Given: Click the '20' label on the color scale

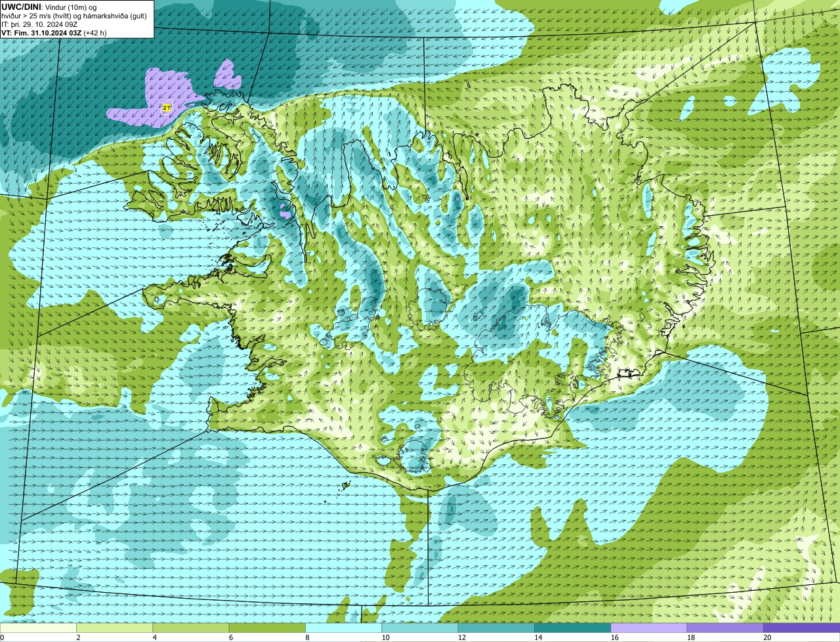Looking at the screenshot, I should [767, 637].
